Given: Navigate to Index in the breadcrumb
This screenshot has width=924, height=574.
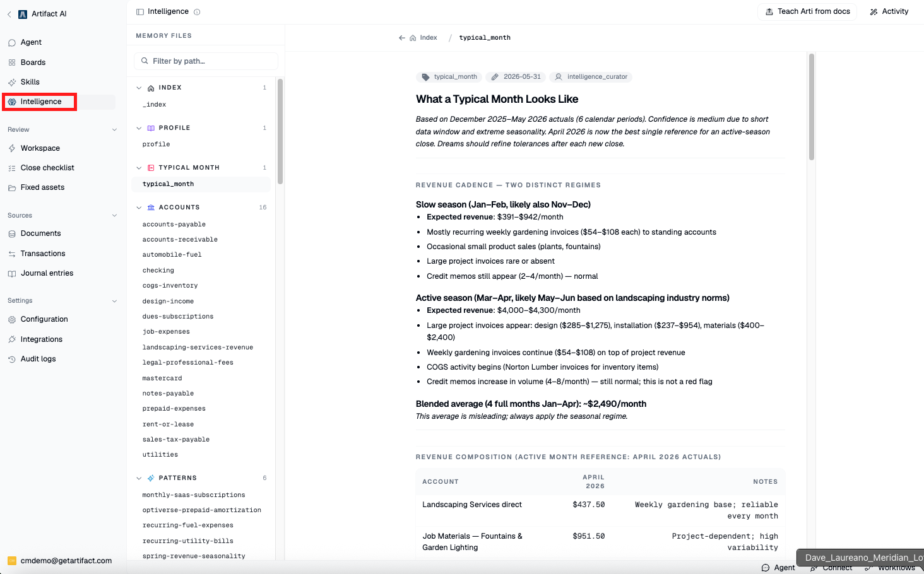Looking at the screenshot, I should pyautogui.click(x=429, y=38).
